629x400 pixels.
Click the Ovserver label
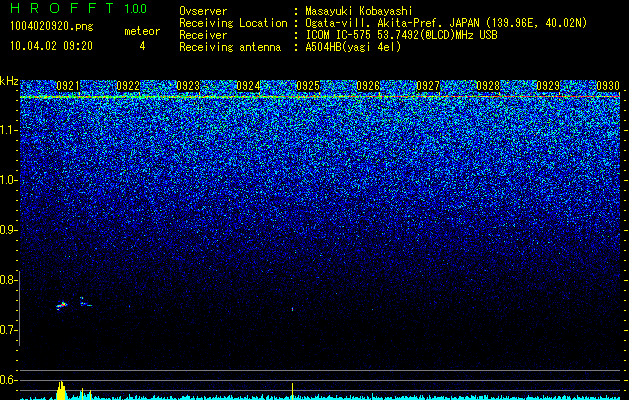coord(203,11)
